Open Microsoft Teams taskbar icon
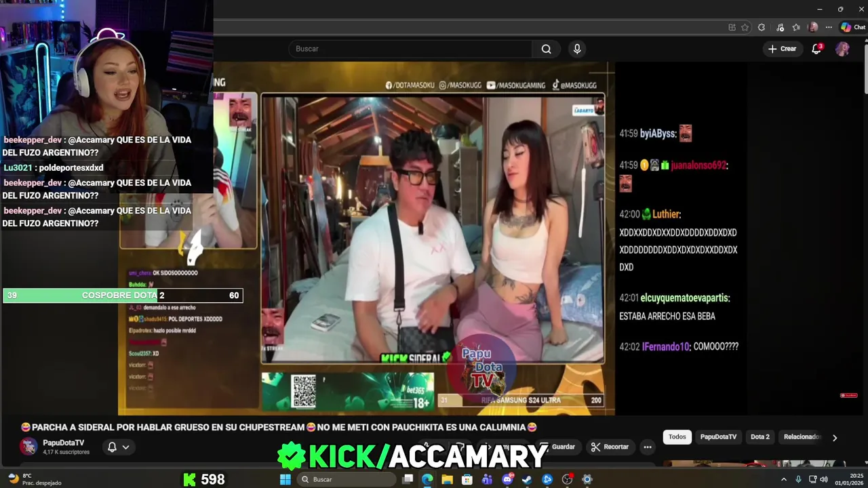The width and height of the screenshot is (868, 488). coord(488,479)
